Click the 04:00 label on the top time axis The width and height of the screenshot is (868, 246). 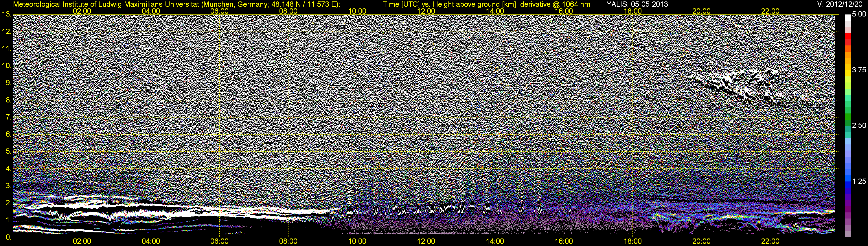click(x=151, y=11)
